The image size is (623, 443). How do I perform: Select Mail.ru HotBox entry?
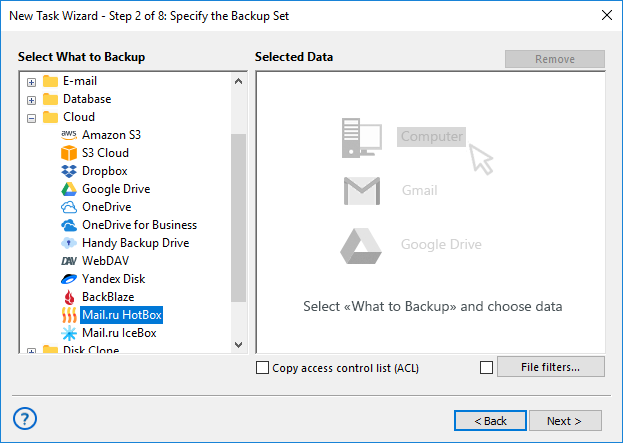(x=122, y=315)
